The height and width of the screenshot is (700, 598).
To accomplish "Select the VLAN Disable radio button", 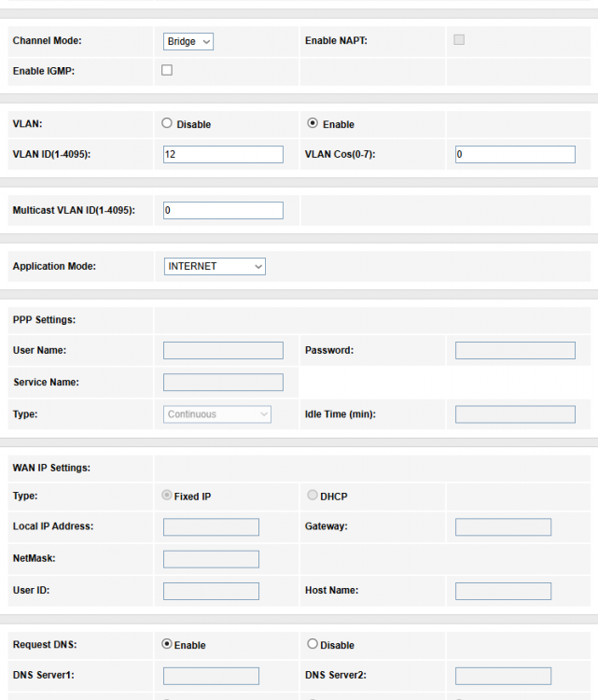I will (x=167, y=123).
